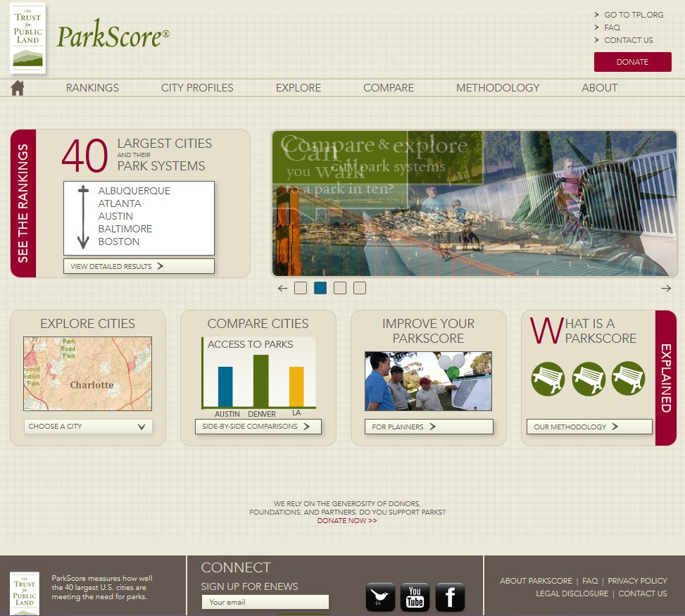This screenshot has height=616, width=685.
Task: Open the FAQ link in header
Action: (x=612, y=27)
